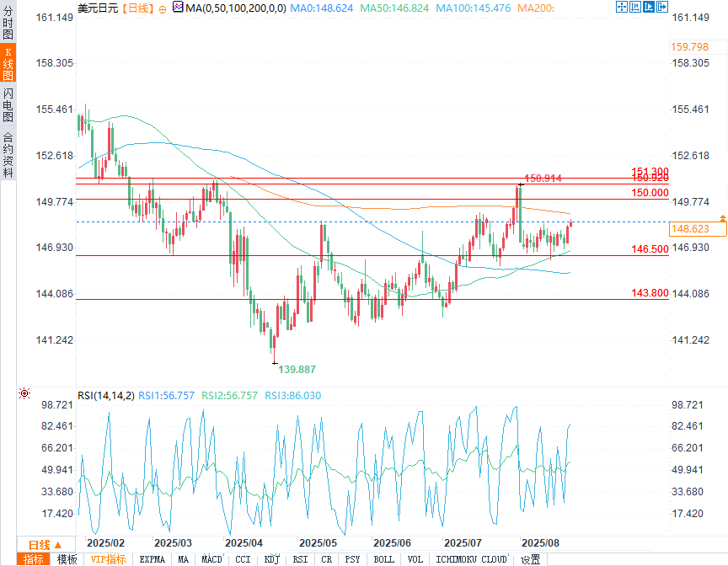This screenshot has height=566, width=728.
Task: Open 设置 indicator settings
Action: [530, 559]
